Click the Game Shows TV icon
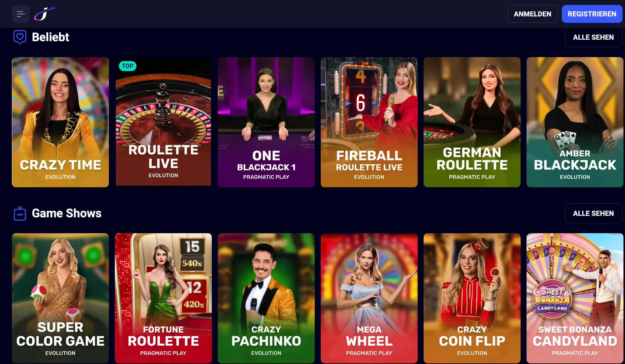Image resolution: width=625 pixels, height=364 pixels. pos(20,213)
